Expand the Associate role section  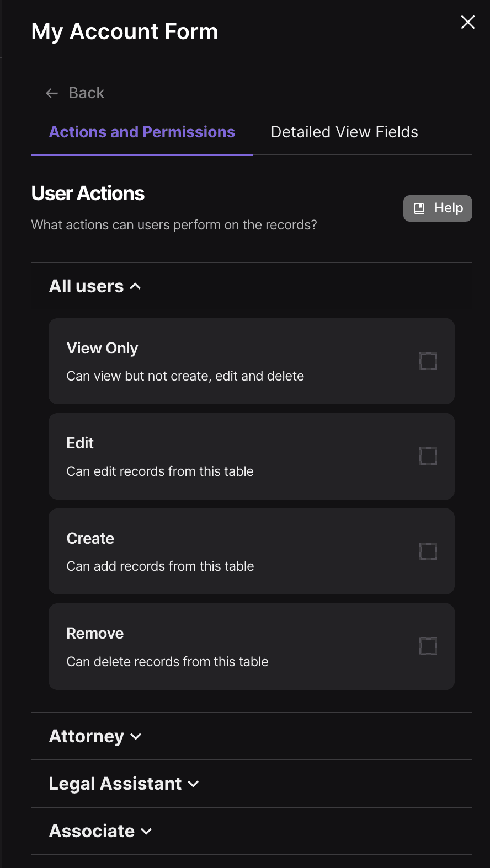pos(252,831)
